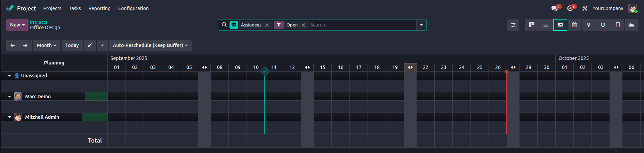Open the conversations messages icon
This screenshot has height=153, width=644.
click(x=554, y=8)
